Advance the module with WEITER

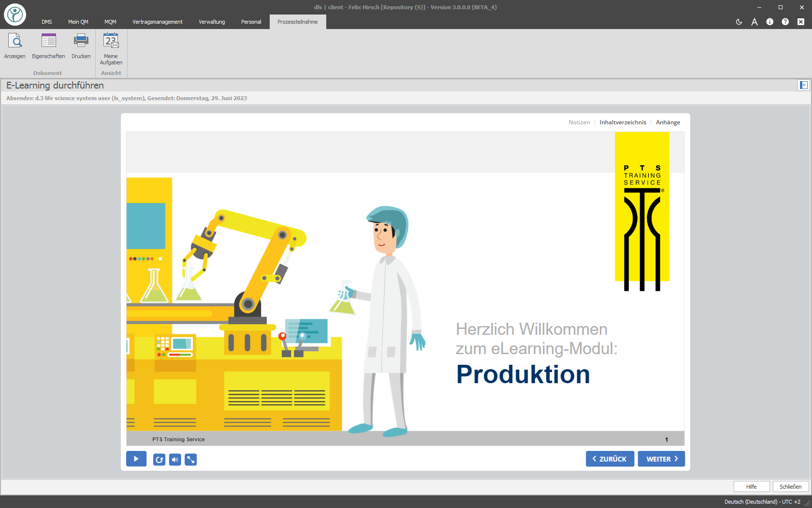pyautogui.click(x=661, y=458)
